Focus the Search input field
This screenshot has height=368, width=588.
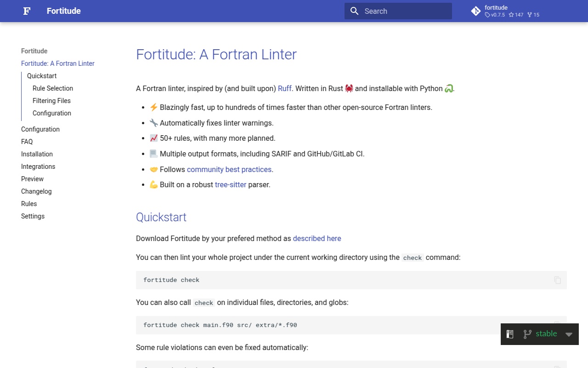tap(404, 11)
